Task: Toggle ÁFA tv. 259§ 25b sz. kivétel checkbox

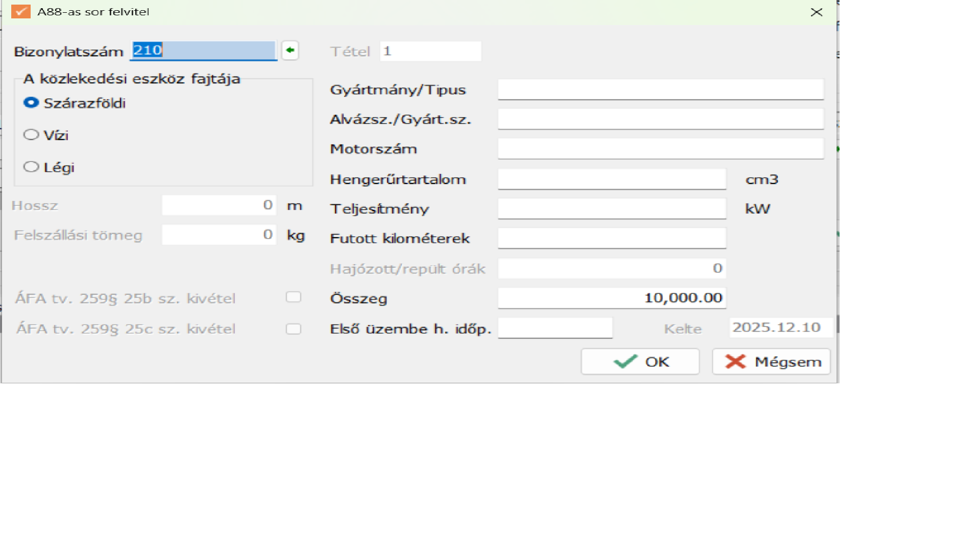Action: tap(293, 297)
